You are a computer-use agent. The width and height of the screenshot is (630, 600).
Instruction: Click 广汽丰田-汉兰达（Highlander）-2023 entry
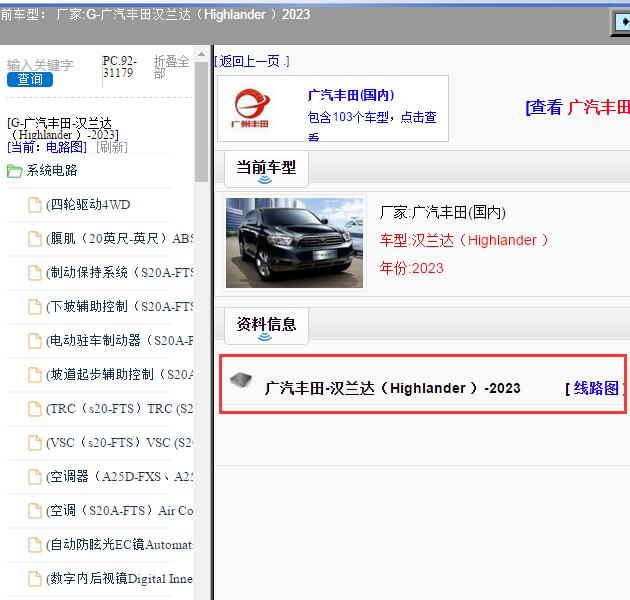click(393, 388)
